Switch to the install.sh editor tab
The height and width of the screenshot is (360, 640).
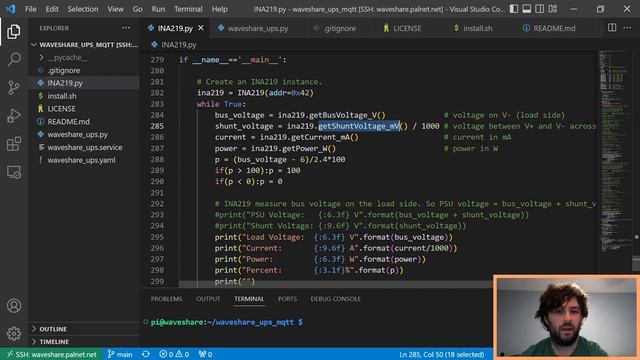(x=473, y=28)
